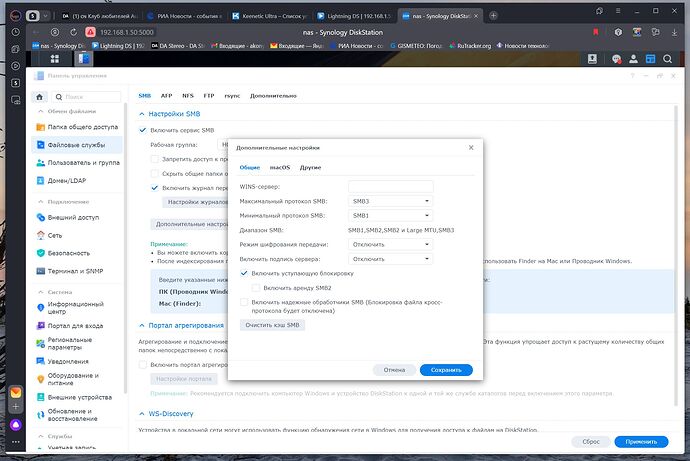Screen dimensions: 690x461
Task: Open Максимальный протокол SMB dropdown
Action: coord(390,201)
